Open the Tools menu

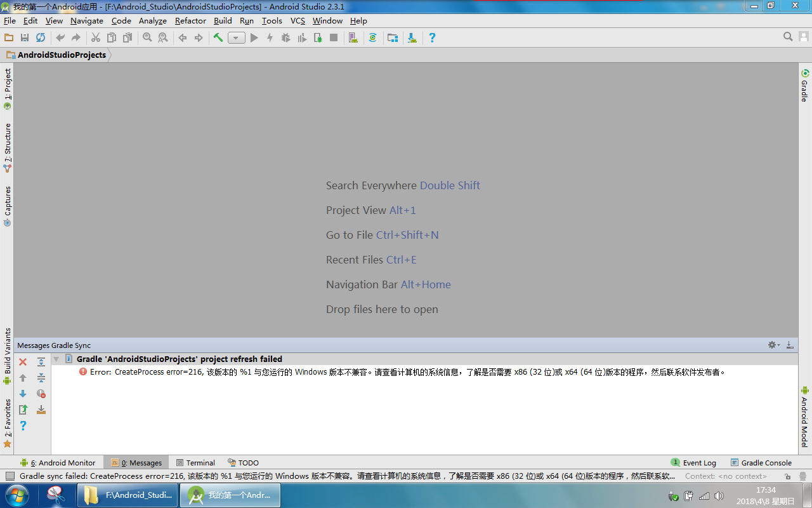tap(272, 20)
